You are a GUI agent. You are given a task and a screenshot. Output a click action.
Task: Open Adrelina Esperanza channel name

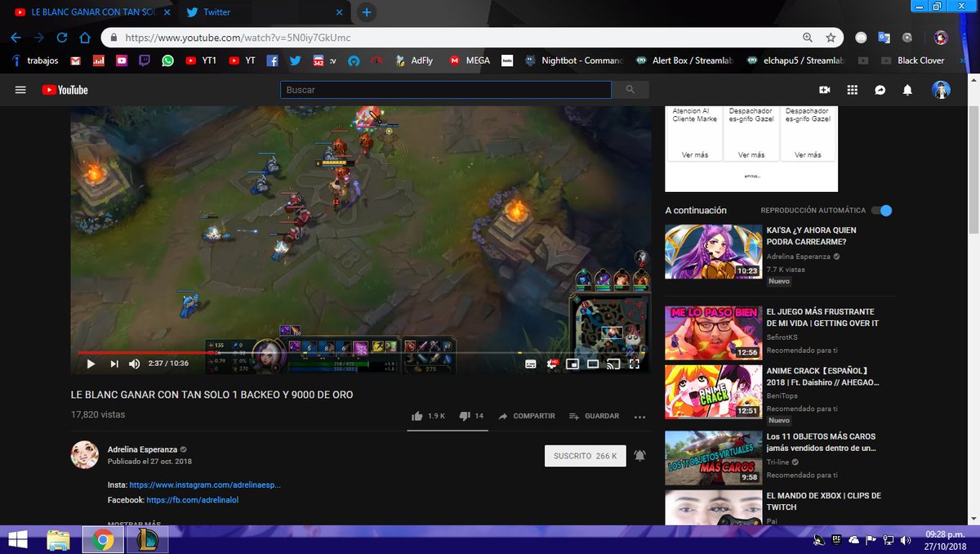tap(142, 449)
